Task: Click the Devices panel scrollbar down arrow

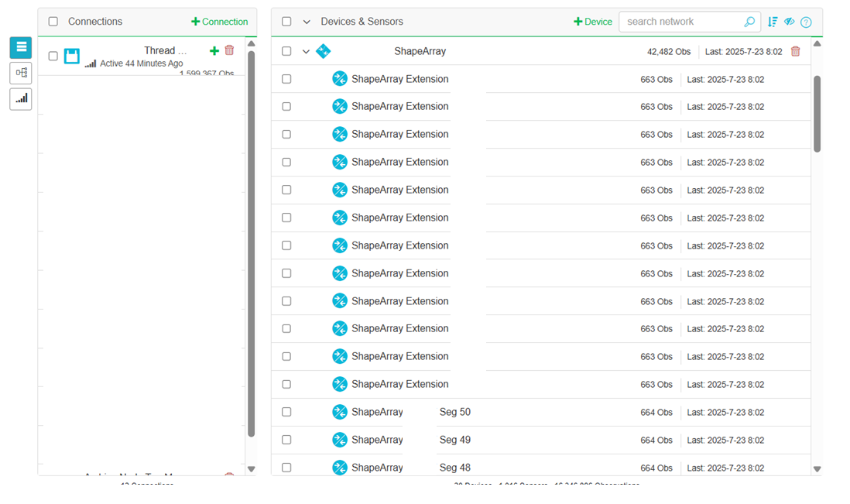Action: (x=817, y=469)
